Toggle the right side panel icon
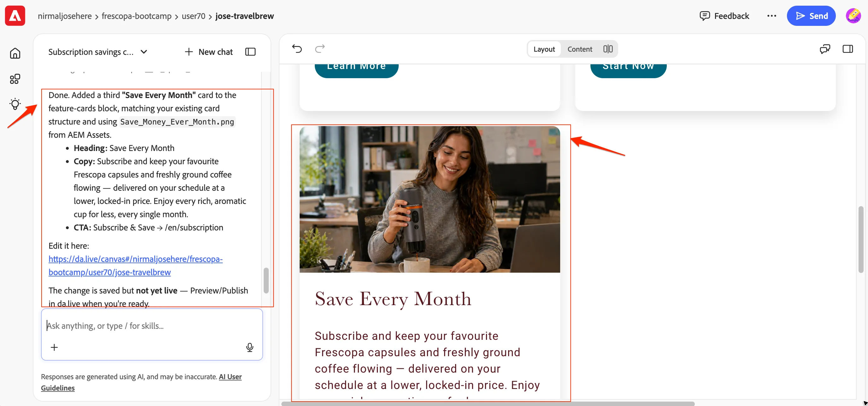The width and height of the screenshot is (868, 406). coord(848,49)
